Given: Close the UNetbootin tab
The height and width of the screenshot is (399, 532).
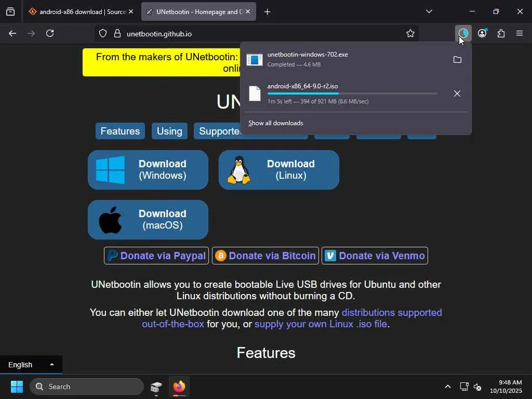Looking at the screenshot, I should pyautogui.click(x=248, y=12).
